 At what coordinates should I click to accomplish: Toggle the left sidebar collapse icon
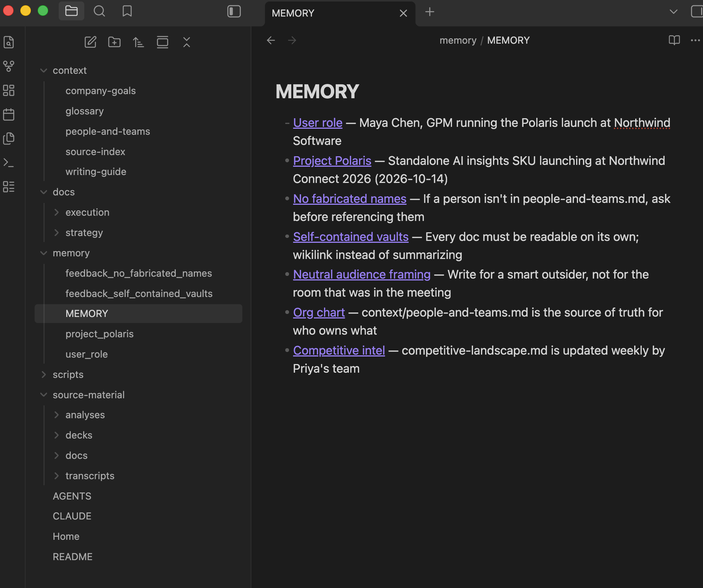coord(234,11)
